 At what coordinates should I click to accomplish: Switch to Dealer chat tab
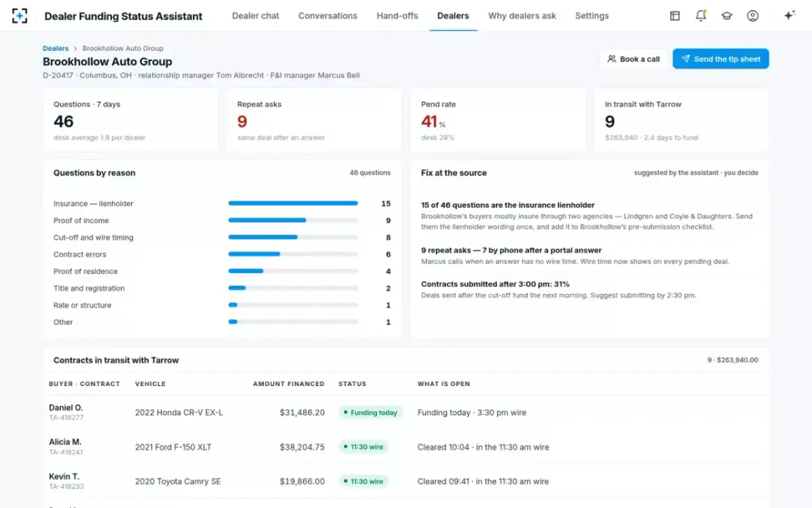coord(256,16)
